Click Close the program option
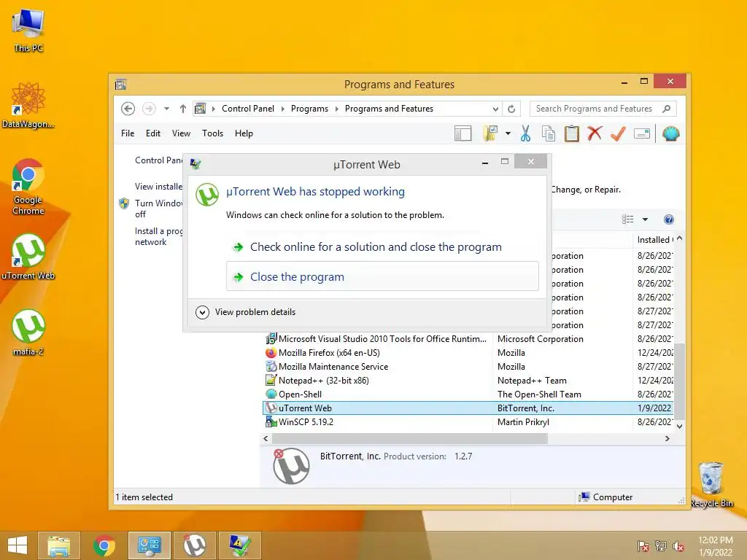The width and height of the screenshot is (747, 560). click(382, 276)
